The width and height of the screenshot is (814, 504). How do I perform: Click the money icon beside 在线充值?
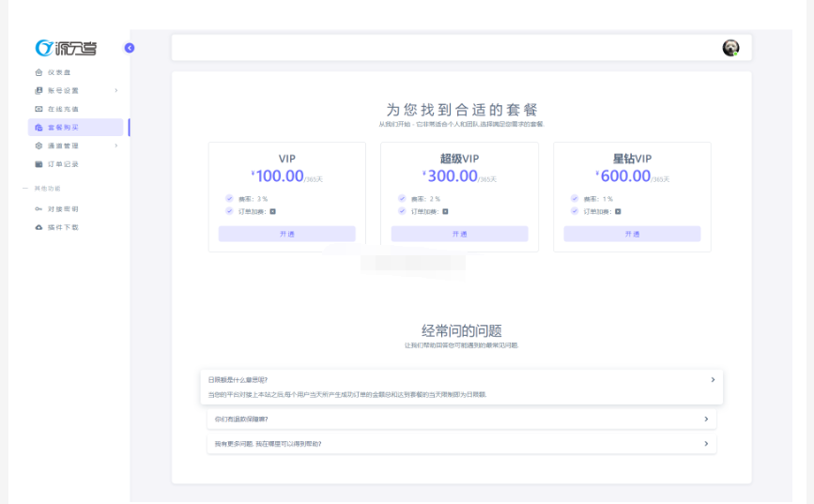[x=38, y=109]
